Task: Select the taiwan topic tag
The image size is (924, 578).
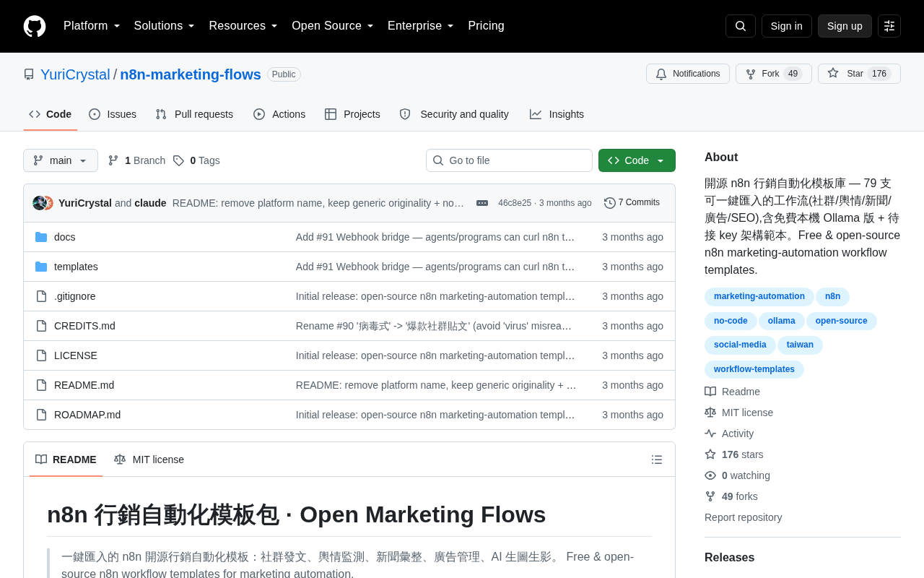Action: click(x=800, y=345)
